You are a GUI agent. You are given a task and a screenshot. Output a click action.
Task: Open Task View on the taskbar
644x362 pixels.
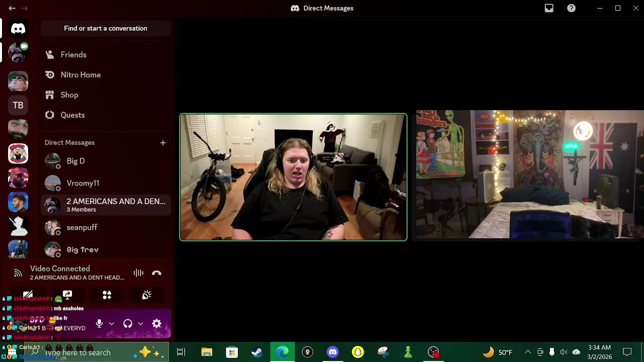click(x=181, y=352)
